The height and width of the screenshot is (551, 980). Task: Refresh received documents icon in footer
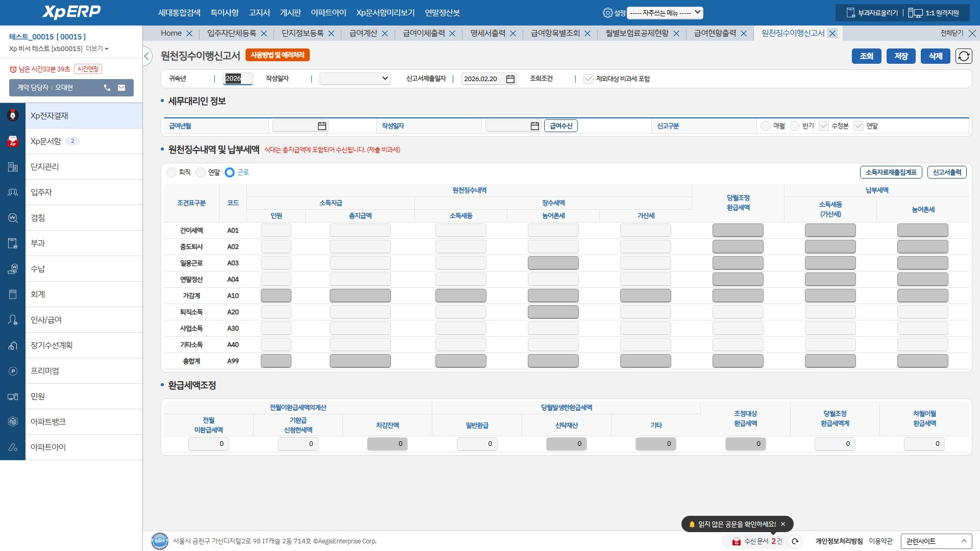pos(795,541)
